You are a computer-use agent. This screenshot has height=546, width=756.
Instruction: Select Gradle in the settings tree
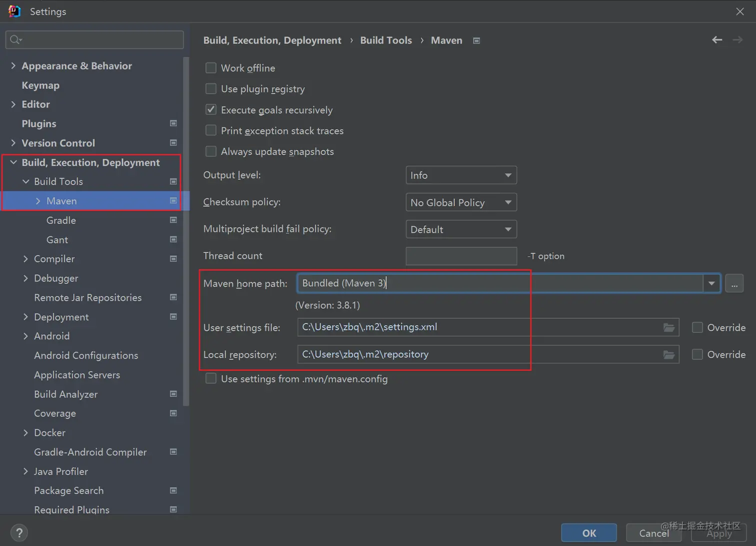point(61,220)
